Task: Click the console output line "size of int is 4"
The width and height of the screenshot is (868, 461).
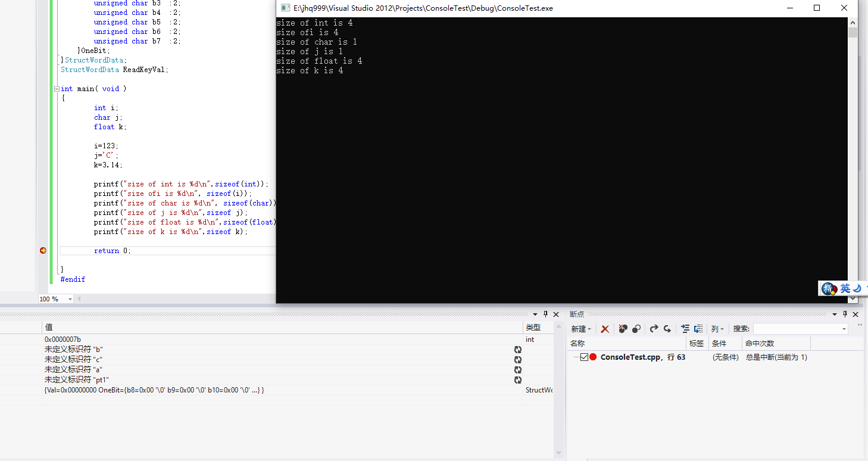Action: click(x=314, y=23)
